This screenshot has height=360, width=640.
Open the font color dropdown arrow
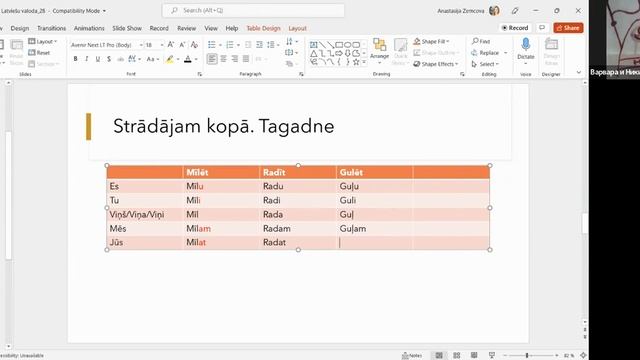click(196, 60)
